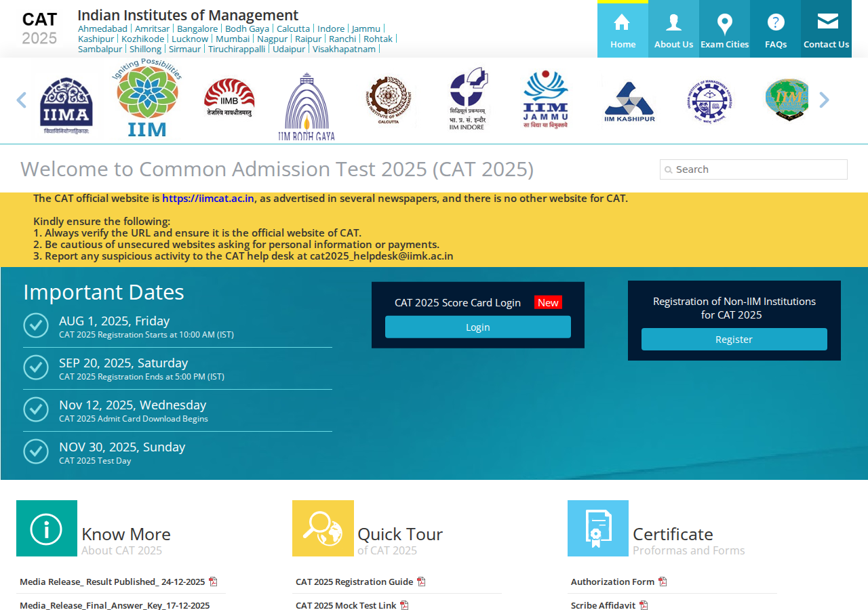This screenshot has width=868, height=610.
Task: Open the Sirmaur campus link
Action: tap(185, 49)
